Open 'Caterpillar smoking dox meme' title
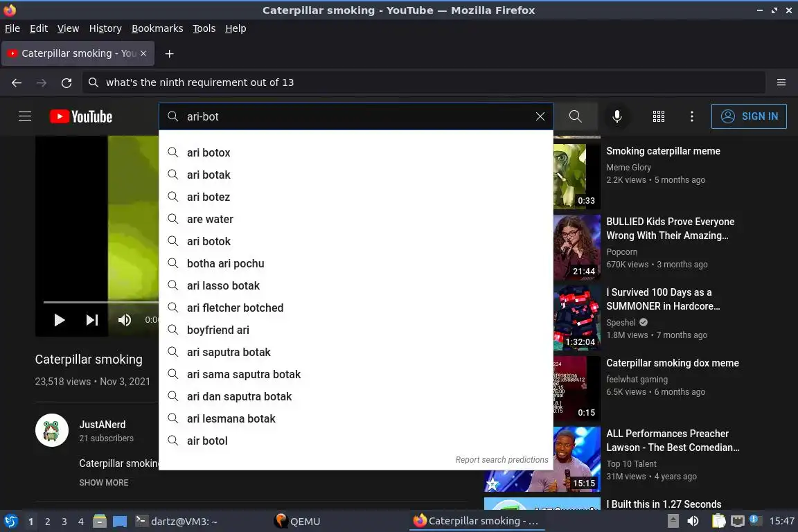 pyautogui.click(x=673, y=363)
